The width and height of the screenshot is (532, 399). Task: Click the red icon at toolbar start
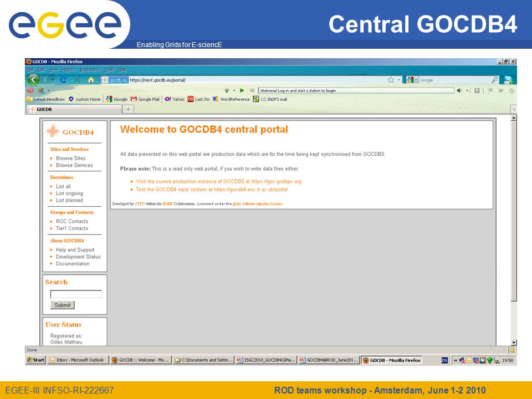tap(30, 90)
